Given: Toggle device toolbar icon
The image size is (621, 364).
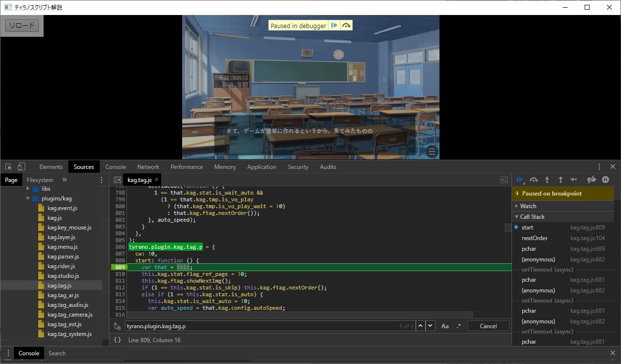Looking at the screenshot, I should tap(21, 167).
